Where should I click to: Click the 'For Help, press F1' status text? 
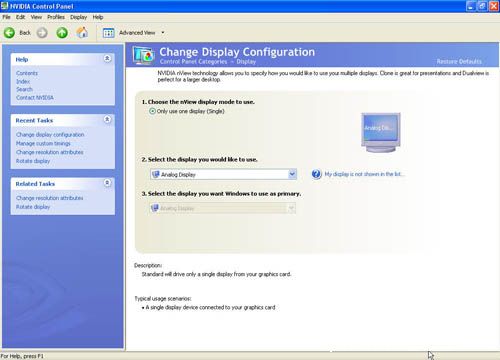pyautogui.click(x=22, y=356)
